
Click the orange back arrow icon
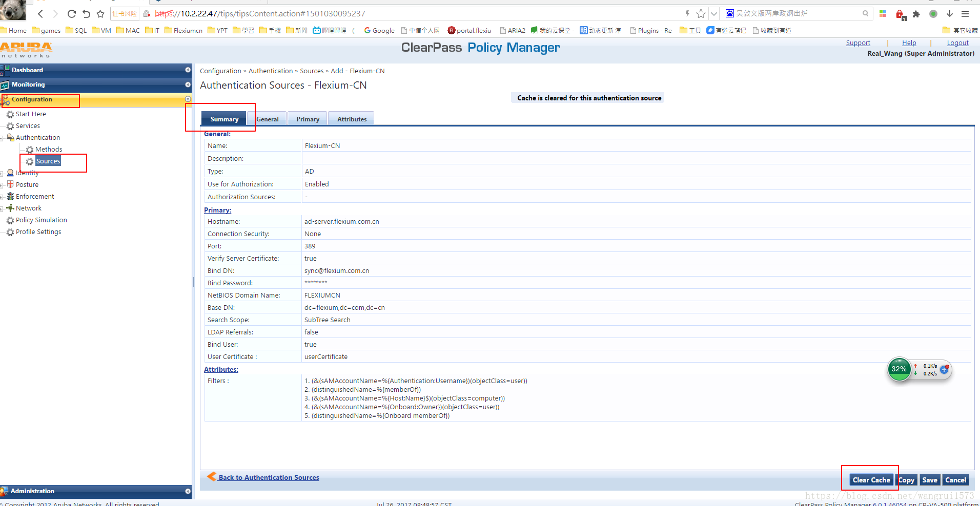click(x=212, y=477)
